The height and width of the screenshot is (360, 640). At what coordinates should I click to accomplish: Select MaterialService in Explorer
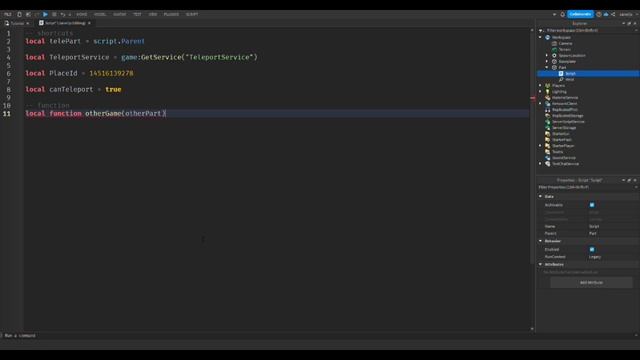[565, 98]
